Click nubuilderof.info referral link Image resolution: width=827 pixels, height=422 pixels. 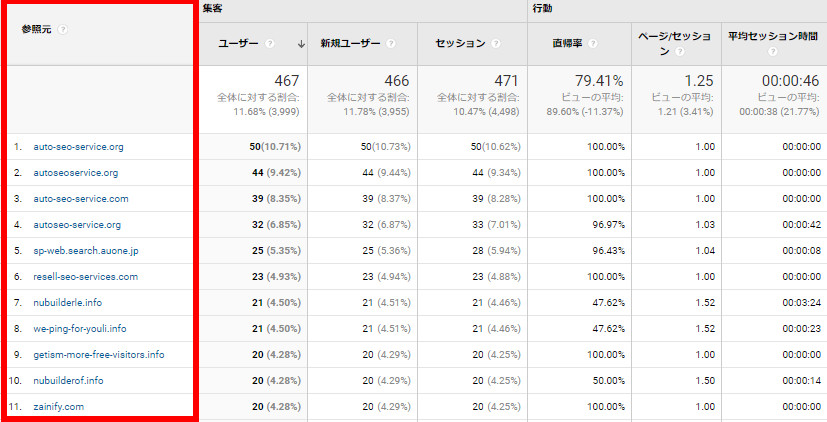coord(68,380)
